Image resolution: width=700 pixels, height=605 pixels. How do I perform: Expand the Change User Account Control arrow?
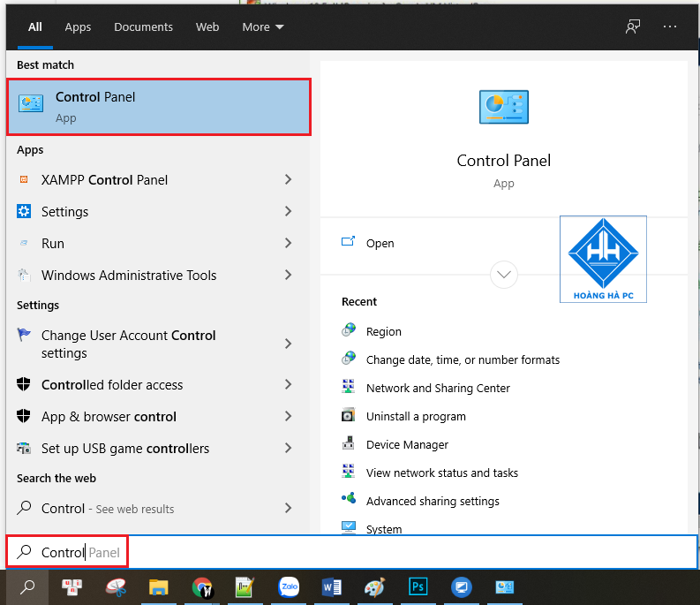pos(289,344)
